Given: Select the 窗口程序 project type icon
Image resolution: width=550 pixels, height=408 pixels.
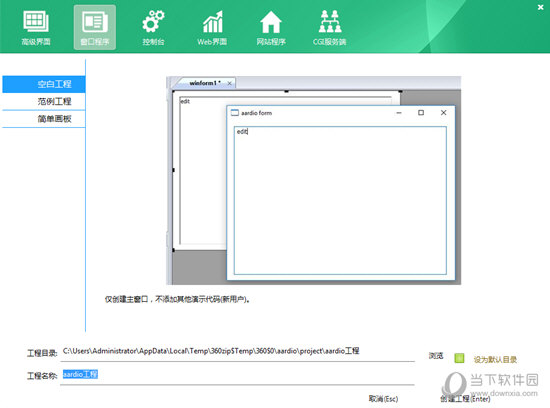Looking at the screenshot, I should pyautogui.click(x=95, y=28).
